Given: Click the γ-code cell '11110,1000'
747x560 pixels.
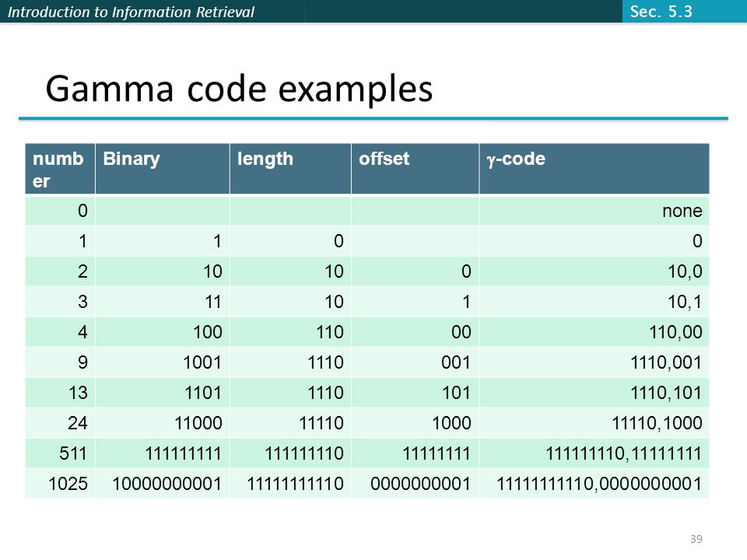Looking at the screenshot, I should (x=594, y=423).
